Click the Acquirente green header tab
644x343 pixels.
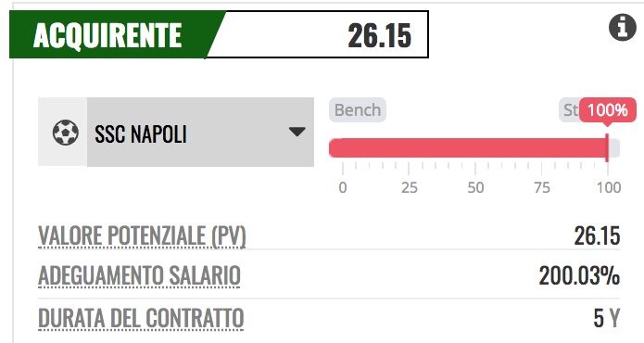tap(107, 35)
